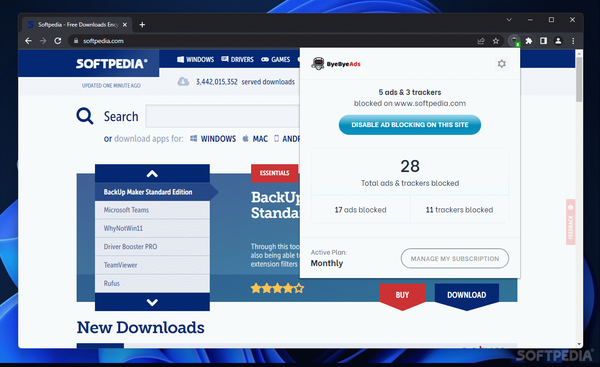
Task: Select Rufus in the list
Action: click(x=152, y=284)
